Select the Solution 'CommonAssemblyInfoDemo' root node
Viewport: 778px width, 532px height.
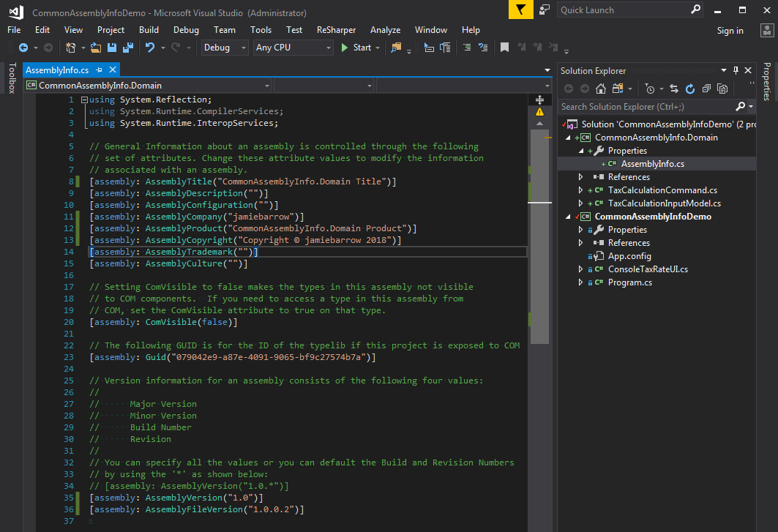coord(668,124)
